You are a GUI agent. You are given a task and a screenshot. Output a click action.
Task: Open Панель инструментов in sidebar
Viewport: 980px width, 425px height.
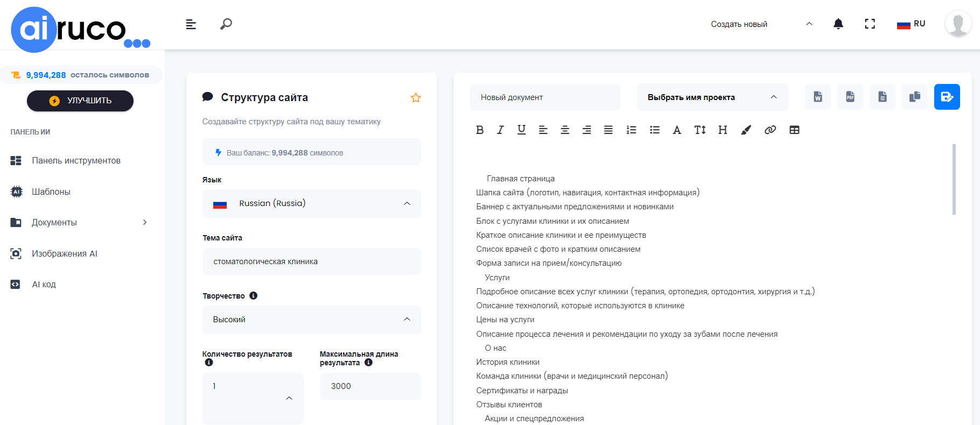click(x=76, y=160)
